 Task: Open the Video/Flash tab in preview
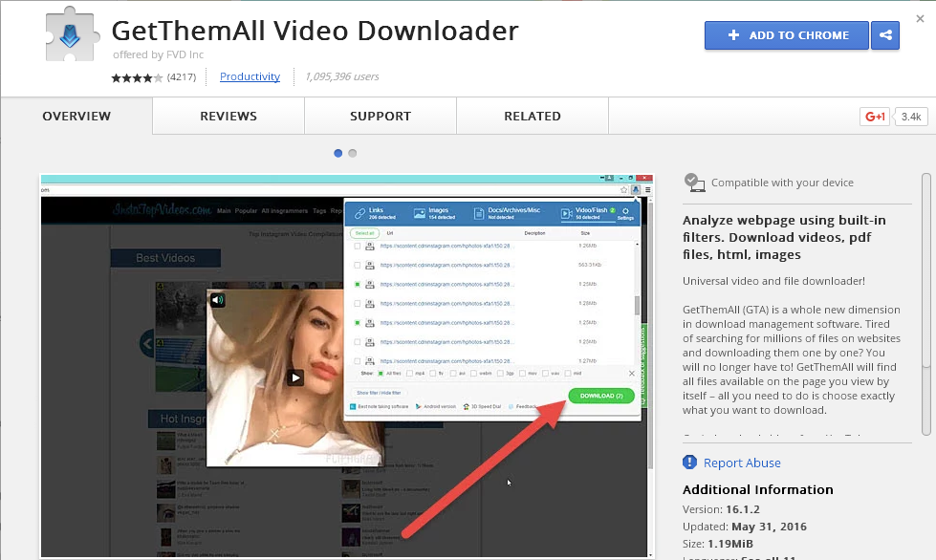point(587,213)
